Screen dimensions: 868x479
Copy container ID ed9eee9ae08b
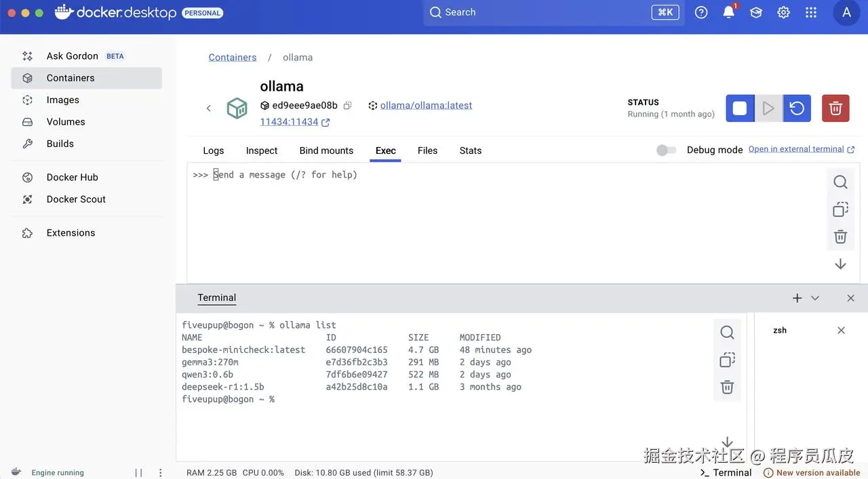point(347,106)
